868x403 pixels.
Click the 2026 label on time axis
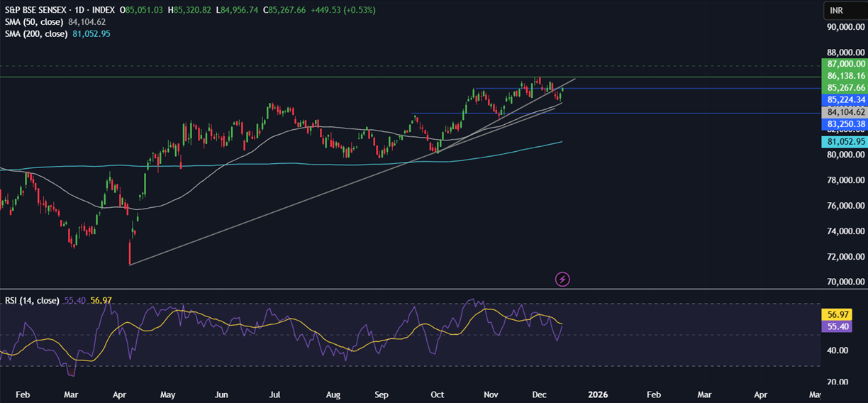(598, 394)
